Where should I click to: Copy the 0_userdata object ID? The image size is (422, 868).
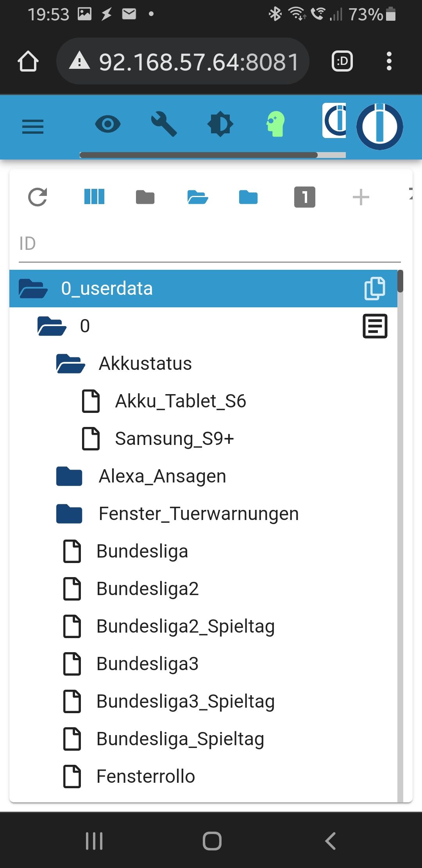[x=375, y=289]
